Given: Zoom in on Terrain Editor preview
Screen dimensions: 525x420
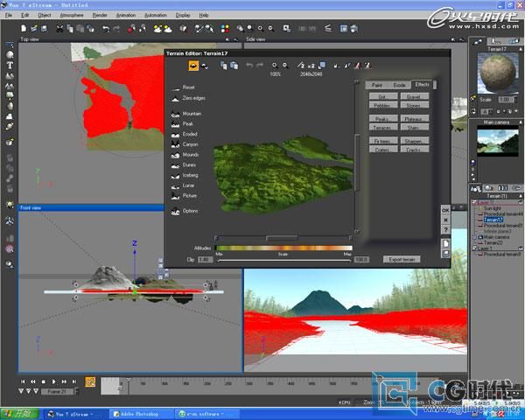Looking at the screenshot, I should [x=274, y=66].
